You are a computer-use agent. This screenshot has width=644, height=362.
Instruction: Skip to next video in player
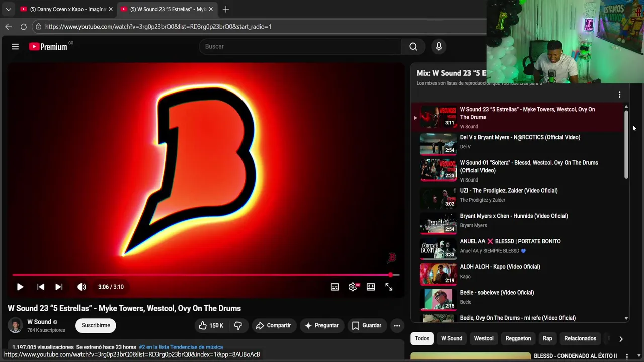[x=59, y=287]
